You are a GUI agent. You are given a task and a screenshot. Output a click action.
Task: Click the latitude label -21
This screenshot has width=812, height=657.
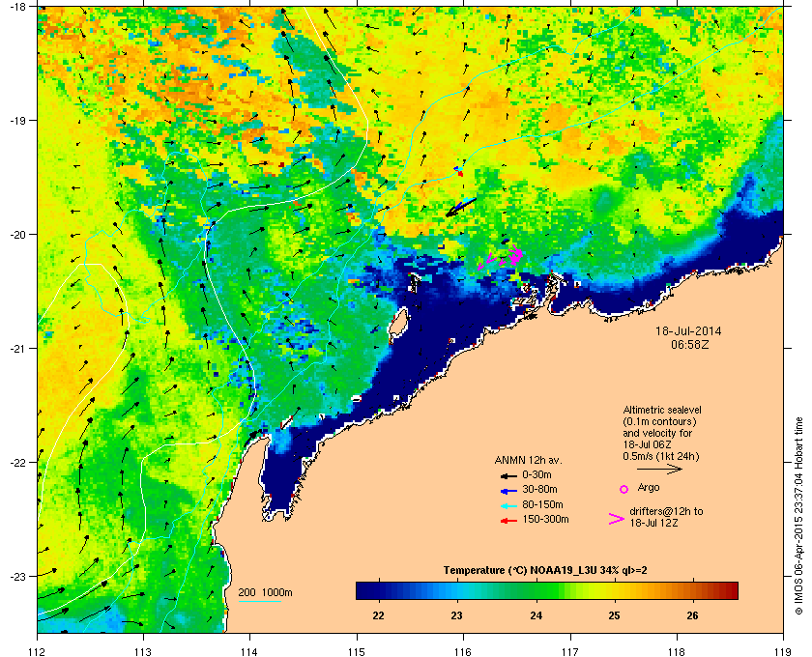(17, 348)
